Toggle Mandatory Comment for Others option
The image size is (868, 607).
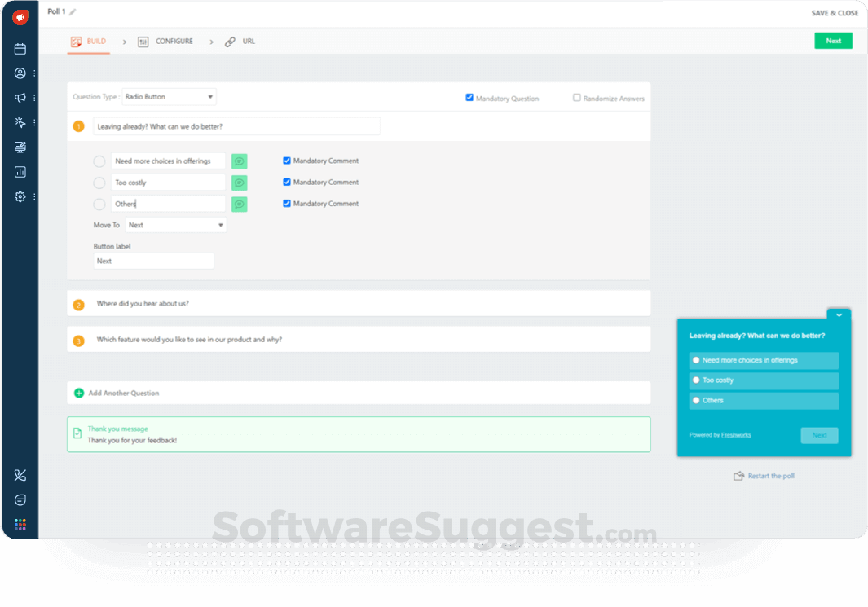coord(287,204)
